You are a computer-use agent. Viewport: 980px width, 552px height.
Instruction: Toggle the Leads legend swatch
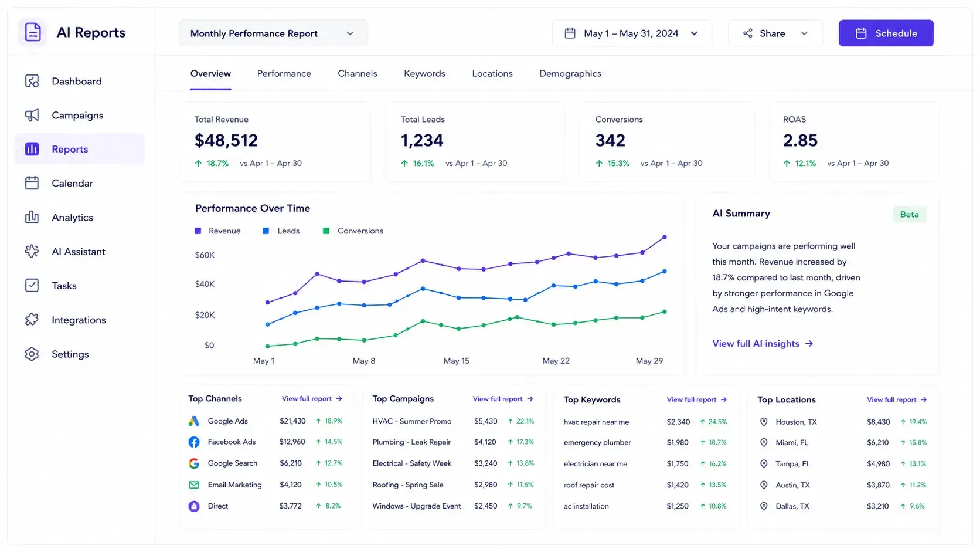click(x=266, y=231)
